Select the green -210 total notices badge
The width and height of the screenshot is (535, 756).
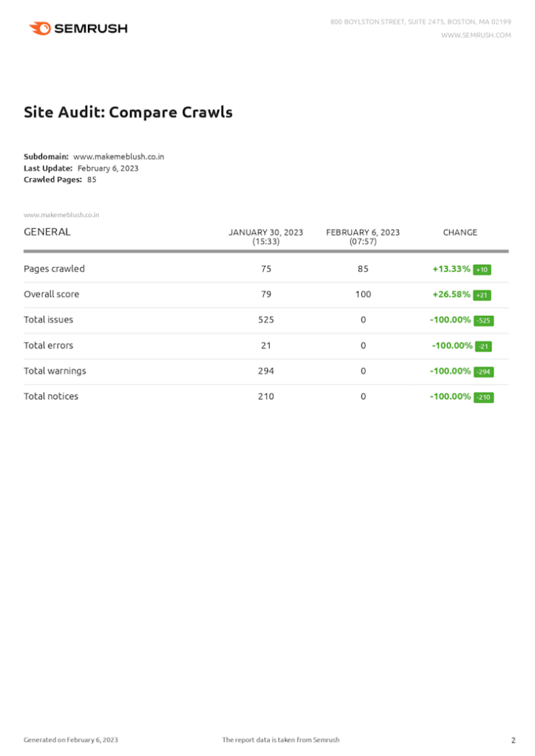(x=483, y=397)
